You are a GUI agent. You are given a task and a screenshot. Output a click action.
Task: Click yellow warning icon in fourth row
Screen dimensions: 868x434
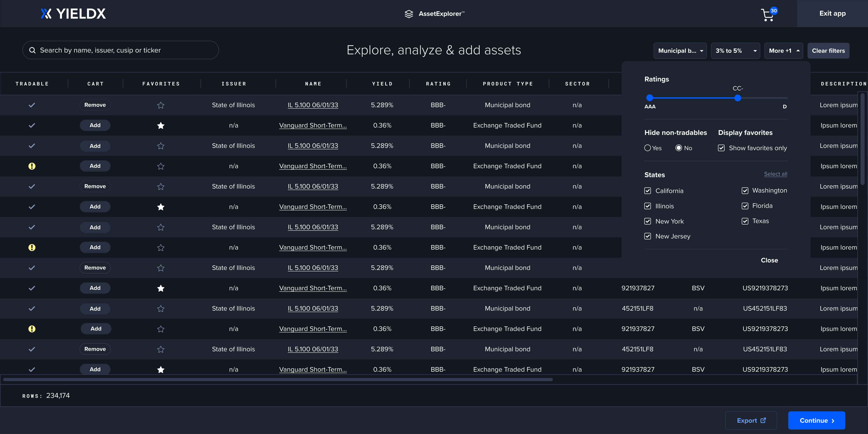pyautogui.click(x=32, y=166)
